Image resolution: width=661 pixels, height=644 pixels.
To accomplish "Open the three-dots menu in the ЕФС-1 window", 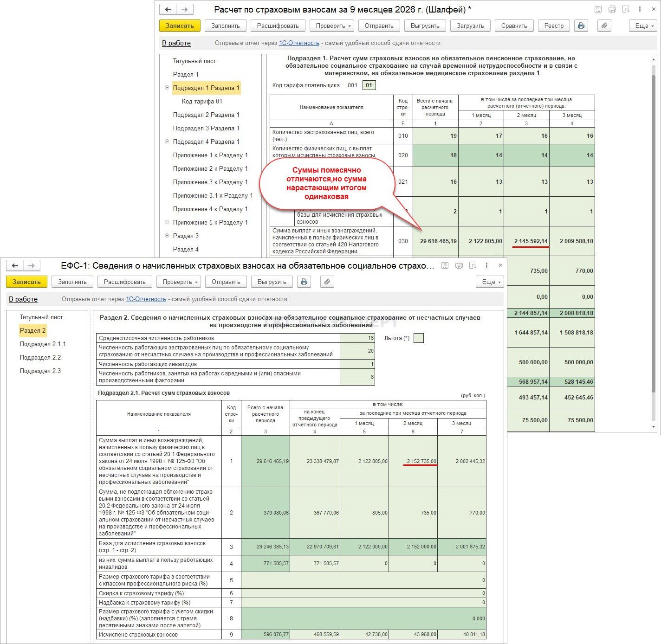I will tap(486, 265).
